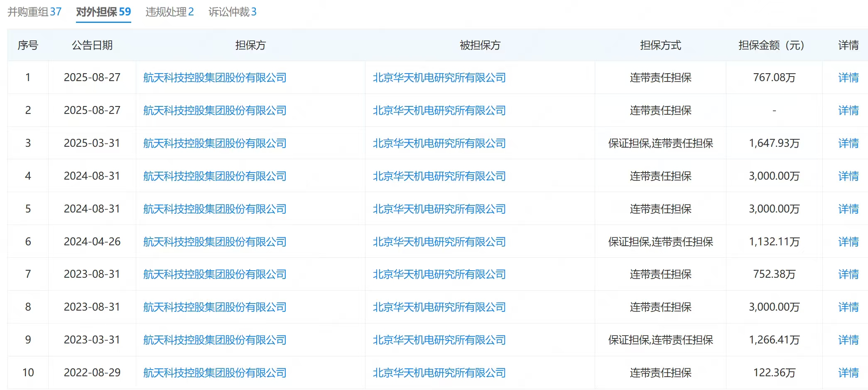The image size is (868, 390).
Task: Click the 担保方式 column header
Action: pos(661,45)
